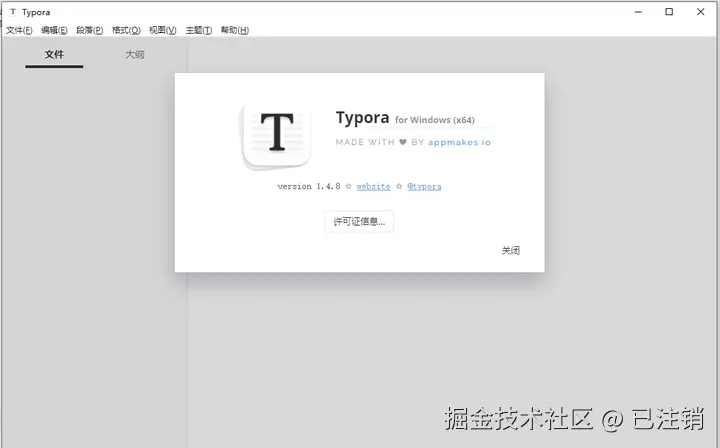Viewport: 720px width, 448px height.
Task: Switch to the 大纲 sidebar tab
Action: tap(135, 55)
